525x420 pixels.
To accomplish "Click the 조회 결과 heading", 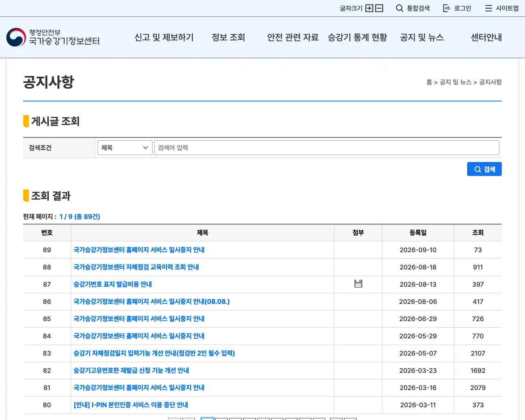I will (x=51, y=196).
